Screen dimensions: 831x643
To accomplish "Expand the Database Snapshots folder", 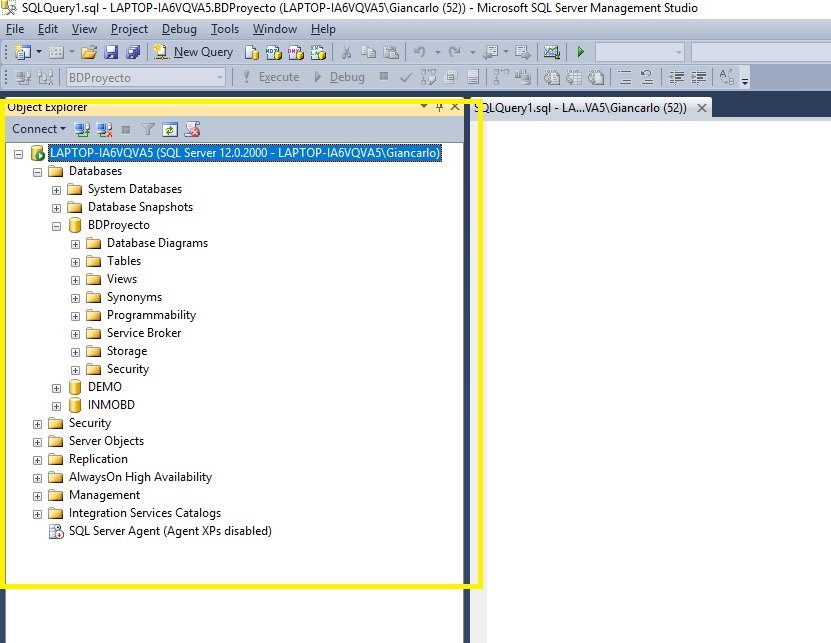I will point(57,208).
